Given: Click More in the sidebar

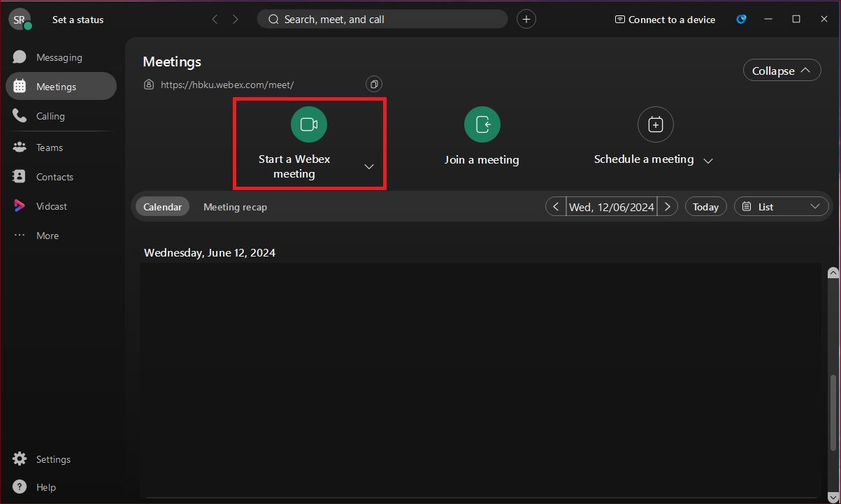Looking at the screenshot, I should [61, 236].
